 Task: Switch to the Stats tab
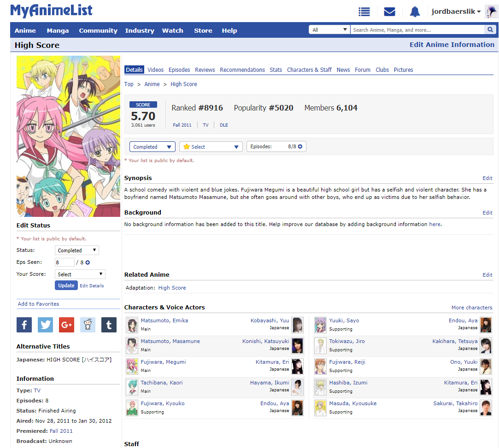click(276, 70)
